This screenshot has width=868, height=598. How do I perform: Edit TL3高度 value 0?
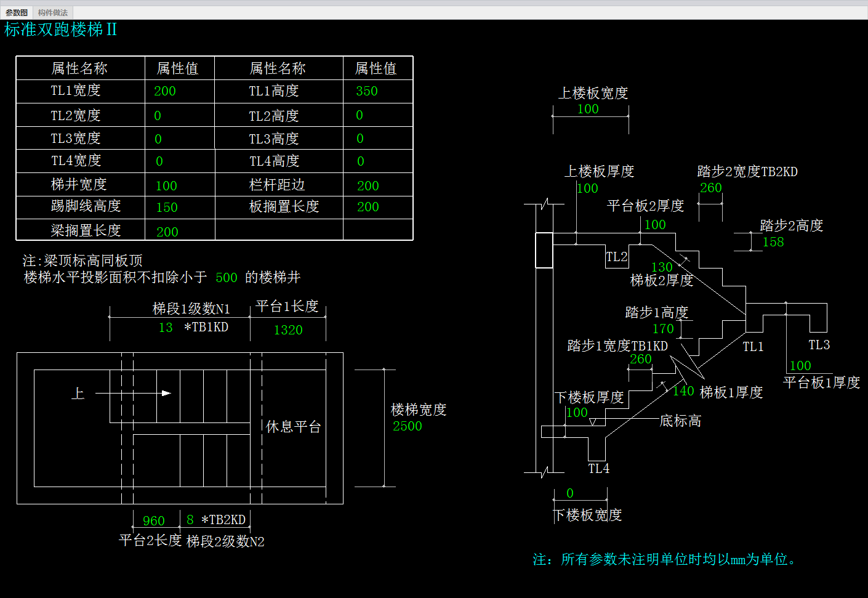coord(360,139)
